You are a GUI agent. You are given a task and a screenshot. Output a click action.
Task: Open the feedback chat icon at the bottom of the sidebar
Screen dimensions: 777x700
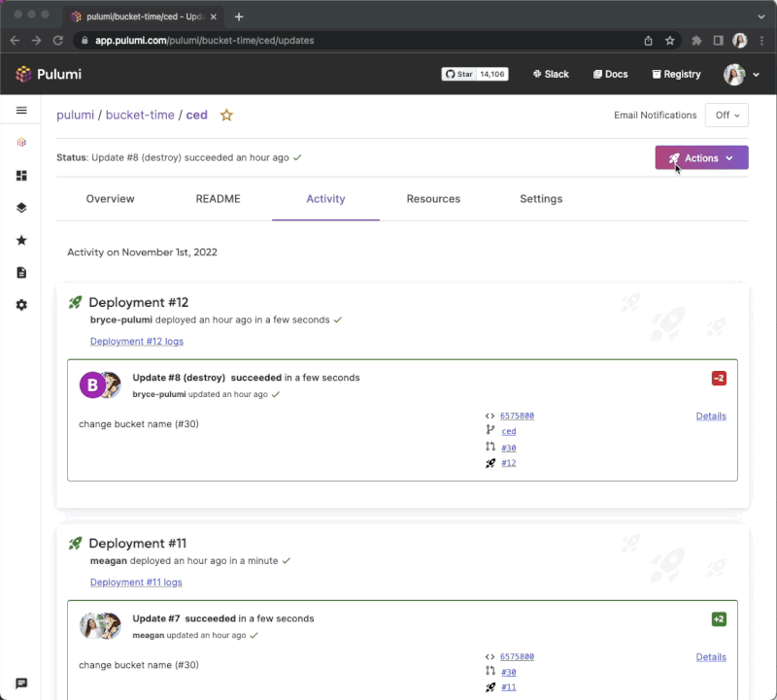21,683
